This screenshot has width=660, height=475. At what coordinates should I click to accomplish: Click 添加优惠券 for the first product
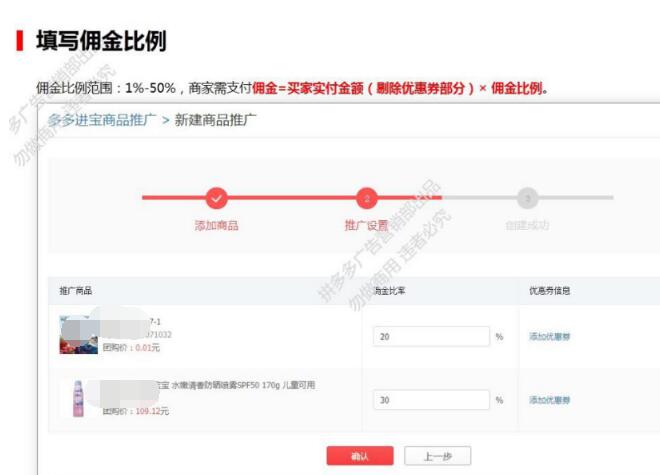click(549, 337)
